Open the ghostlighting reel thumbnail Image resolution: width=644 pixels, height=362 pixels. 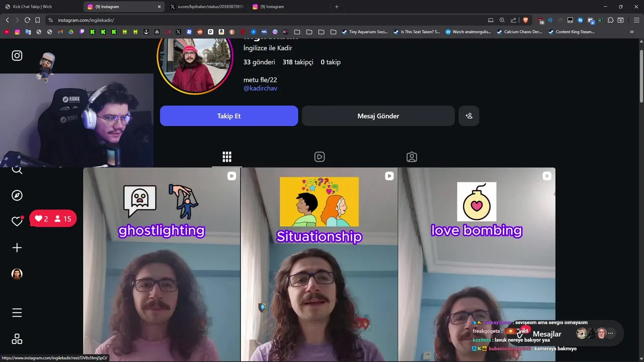(162, 264)
